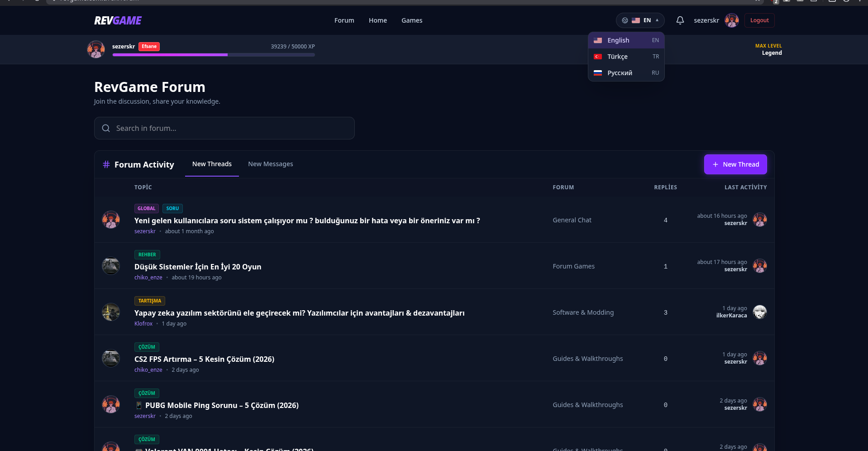Viewport: 868px width, 451px height.
Task: Click the Efsane rank badge
Action: coord(149,47)
